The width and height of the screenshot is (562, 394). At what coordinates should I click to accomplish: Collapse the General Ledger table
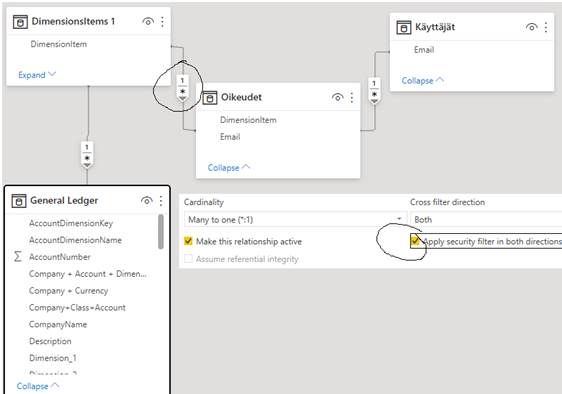(x=37, y=386)
